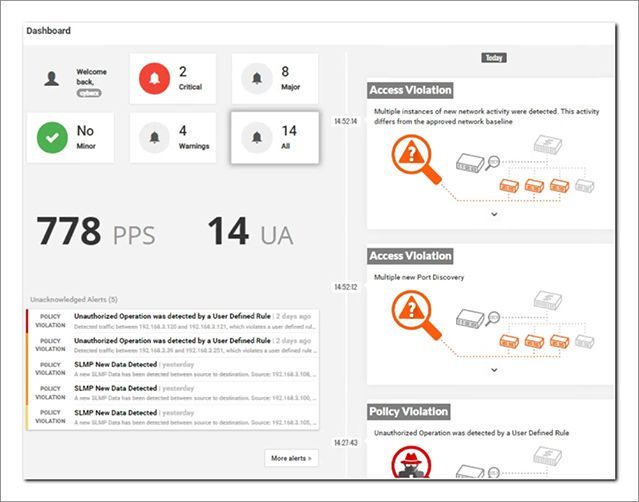The image size is (639, 502).
Task: Expand the Multiple new Port Discovery card
Action: [x=493, y=369]
